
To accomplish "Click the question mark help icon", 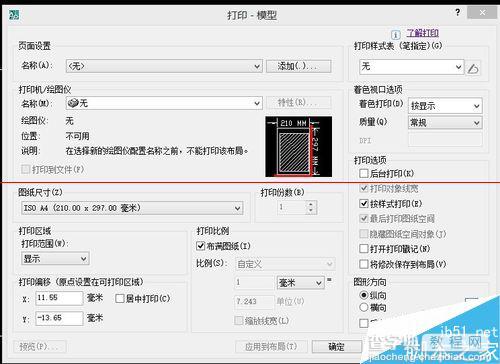I will click(x=458, y=13).
